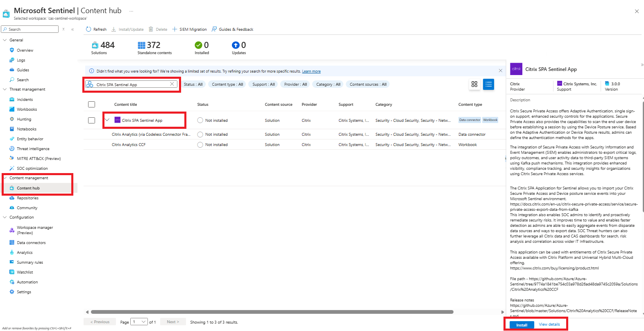Open the Content sources : All filter

(368, 84)
